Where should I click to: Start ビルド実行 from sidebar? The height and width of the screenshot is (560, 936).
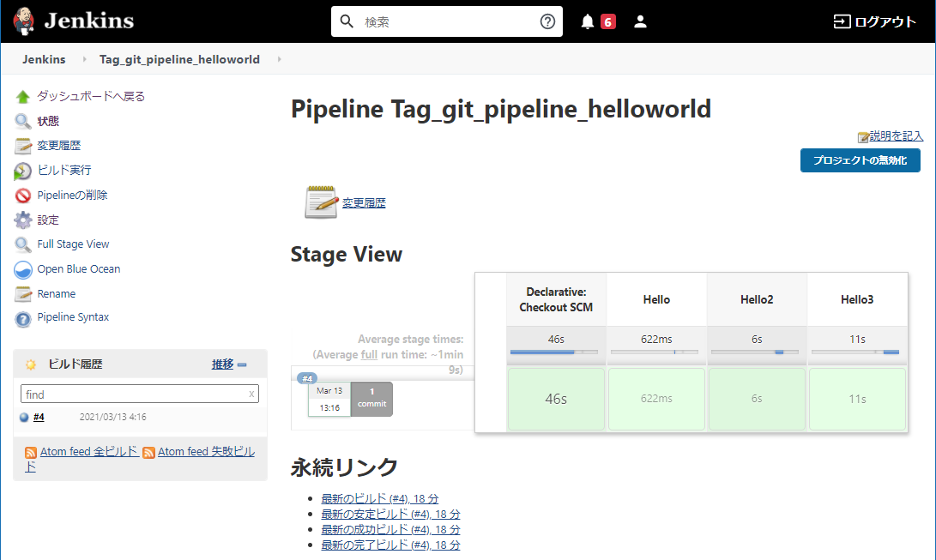(x=64, y=170)
